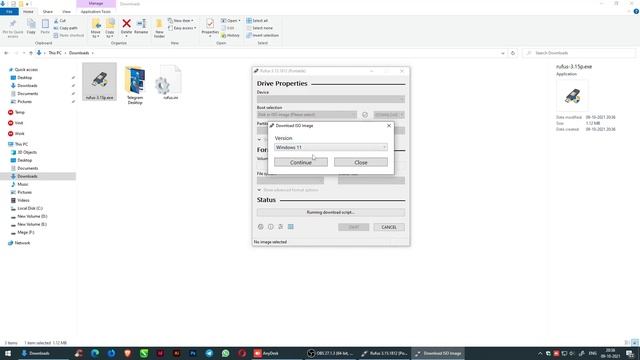Image resolution: width=640 pixels, height=360 pixels.
Task: Click the Manage contextual tab
Action: [x=96, y=4]
